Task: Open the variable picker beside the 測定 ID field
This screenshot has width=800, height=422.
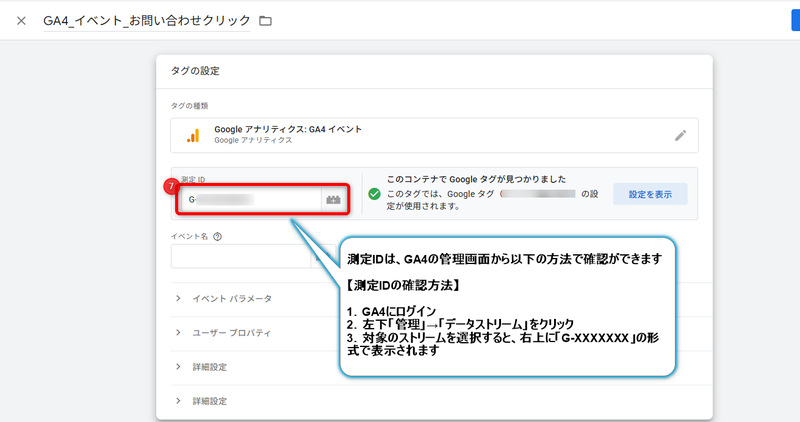Action: coord(333,200)
